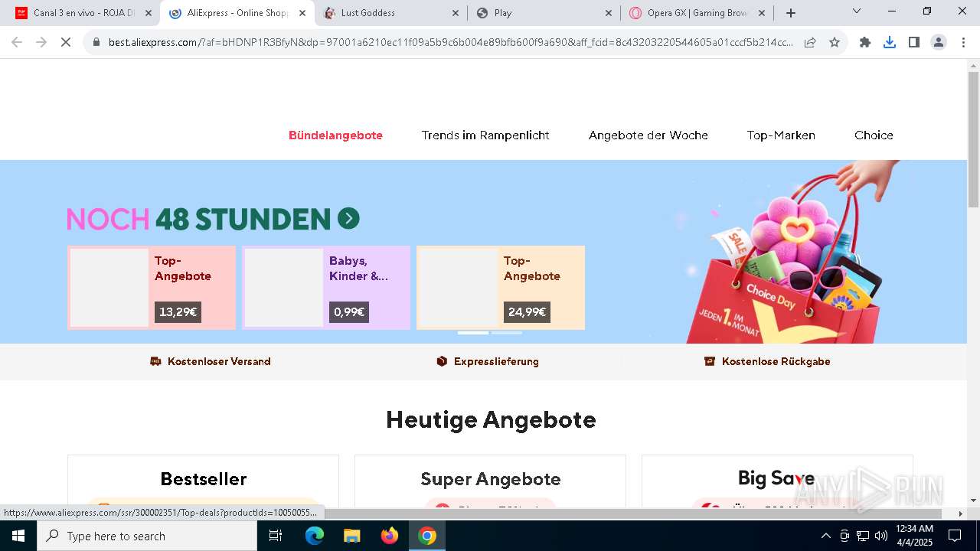Open Top-Angebote card priced 24,99€
The width and height of the screenshot is (980, 551).
coord(501,288)
